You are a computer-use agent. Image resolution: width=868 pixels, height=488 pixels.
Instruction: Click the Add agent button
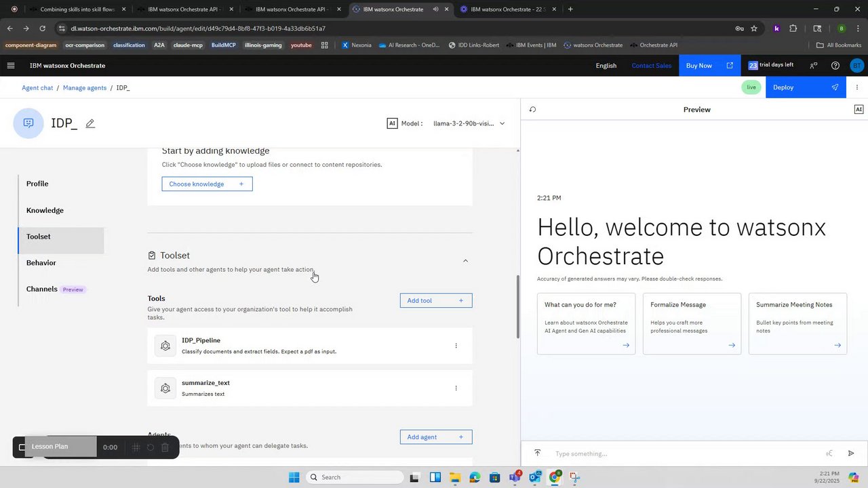click(436, 437)
